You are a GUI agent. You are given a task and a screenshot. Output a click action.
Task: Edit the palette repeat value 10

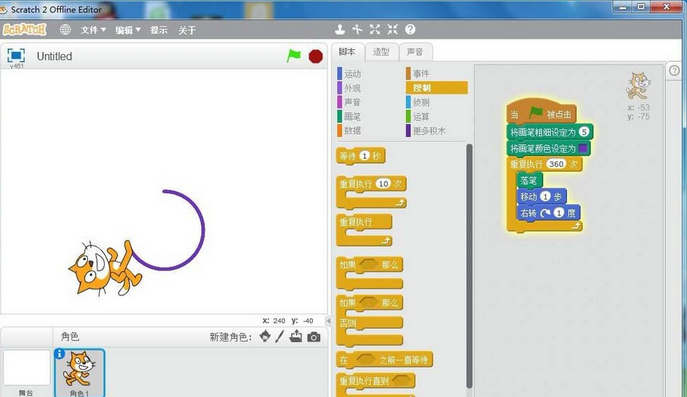(x=383, y=184)
